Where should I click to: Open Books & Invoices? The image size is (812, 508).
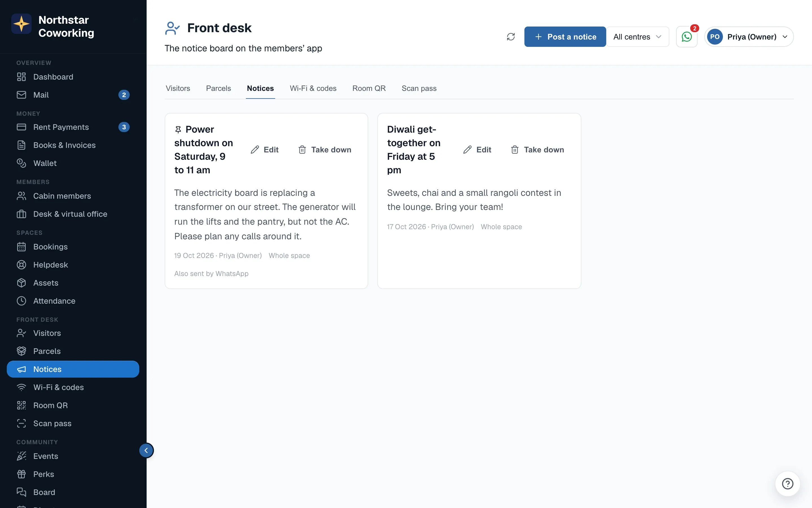[73, 145]
